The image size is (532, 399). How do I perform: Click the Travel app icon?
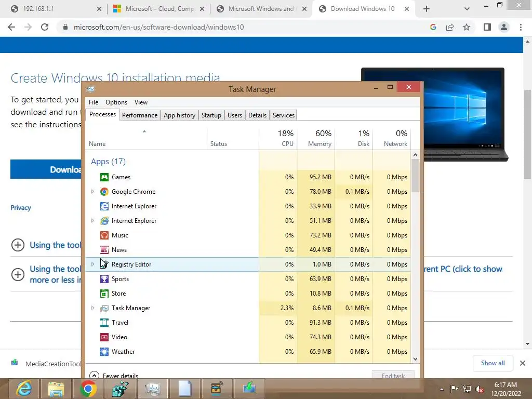click(104, 323)
